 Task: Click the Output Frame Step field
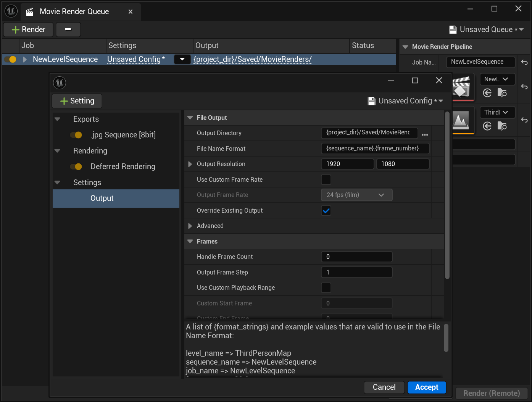(x=357, y=272)
